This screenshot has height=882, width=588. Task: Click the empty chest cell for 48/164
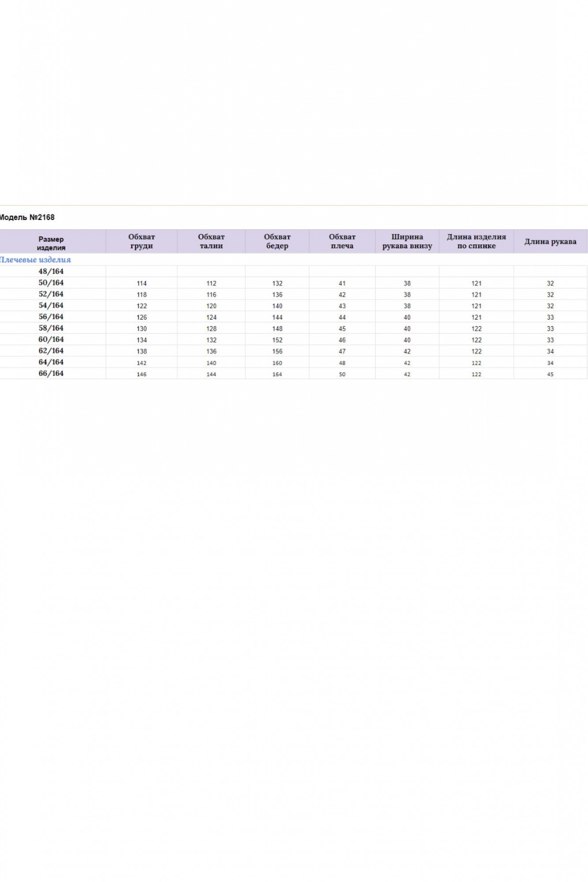tap(141, 272)
